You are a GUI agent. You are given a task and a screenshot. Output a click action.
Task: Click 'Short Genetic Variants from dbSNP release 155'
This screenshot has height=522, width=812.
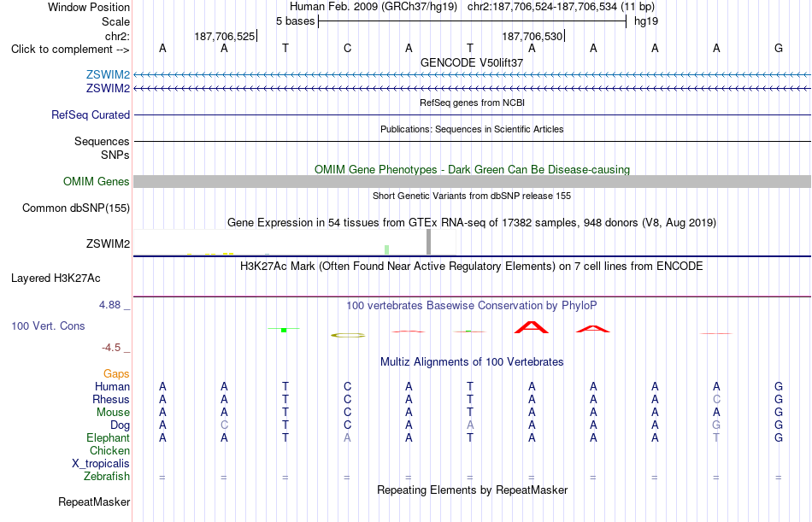[x=472, y=196]
